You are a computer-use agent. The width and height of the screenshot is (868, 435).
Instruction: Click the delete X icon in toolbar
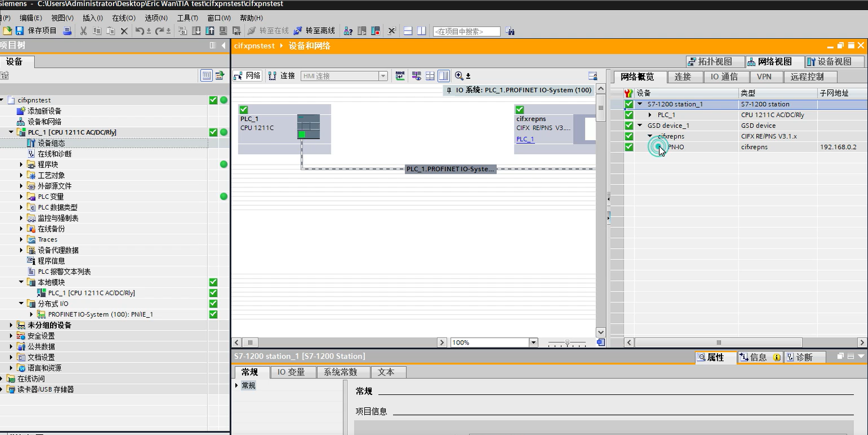click(x=124, y=31)
